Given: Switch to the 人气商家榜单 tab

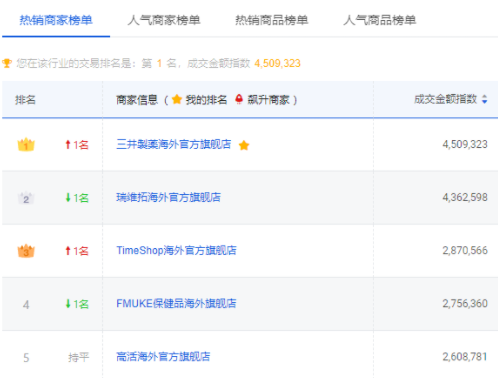Looking at the screenshot, I should [x=164, y=20].
